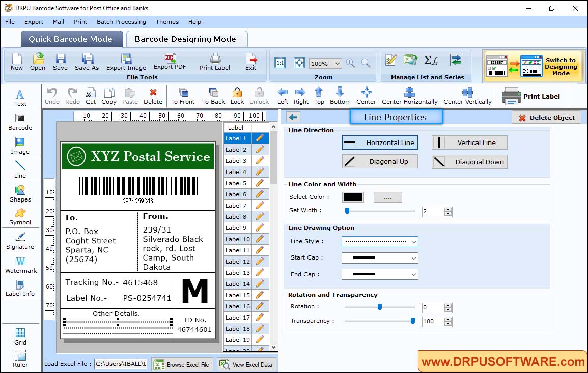Select Diagonal Up line direction

pyautogui.click(x=380, y=162)
